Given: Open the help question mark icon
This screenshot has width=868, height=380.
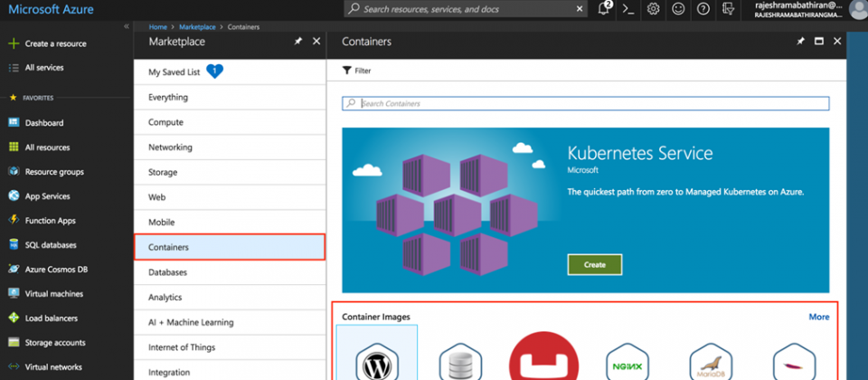Looking at the screenshot, I should pyautogui.click(x=703, y=9).
